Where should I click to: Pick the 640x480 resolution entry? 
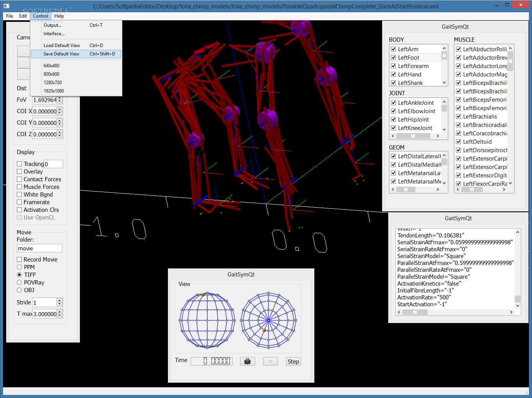coord(76,66)
